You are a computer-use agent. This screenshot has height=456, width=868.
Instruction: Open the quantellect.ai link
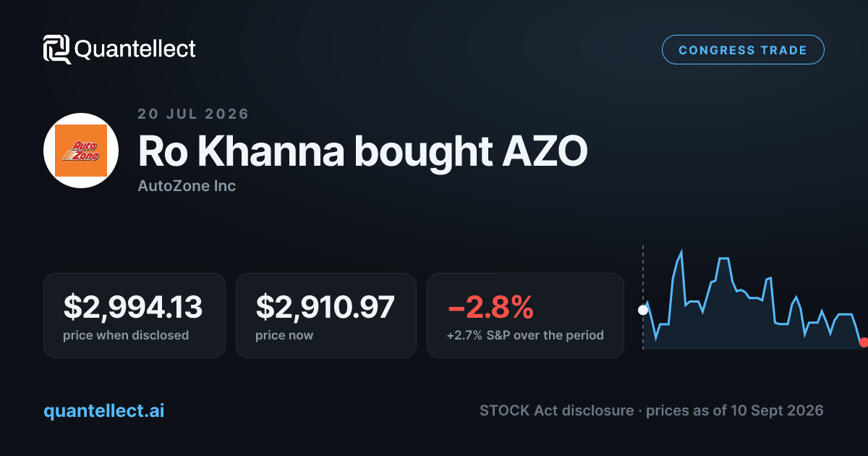[x=104, y=410]
